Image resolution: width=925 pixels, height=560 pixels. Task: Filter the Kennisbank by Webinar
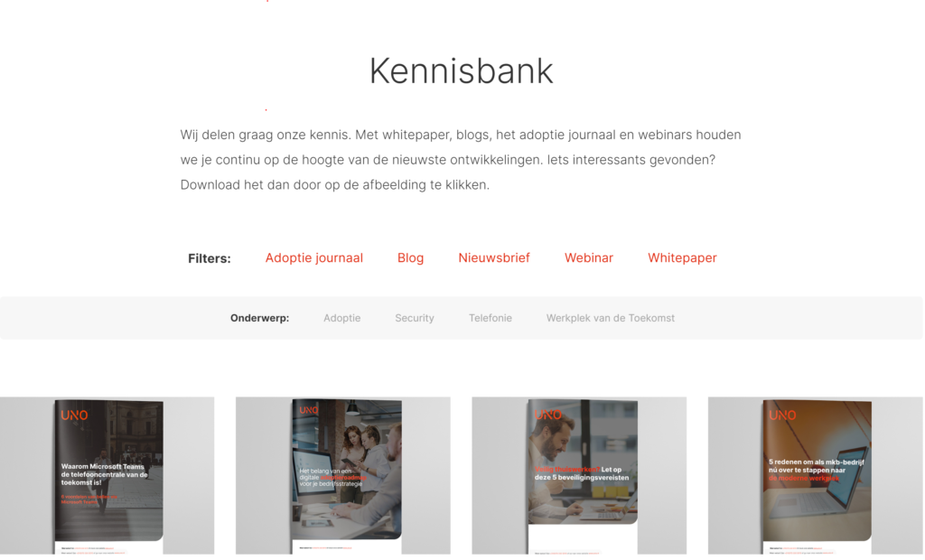click(x=589, y=258)
